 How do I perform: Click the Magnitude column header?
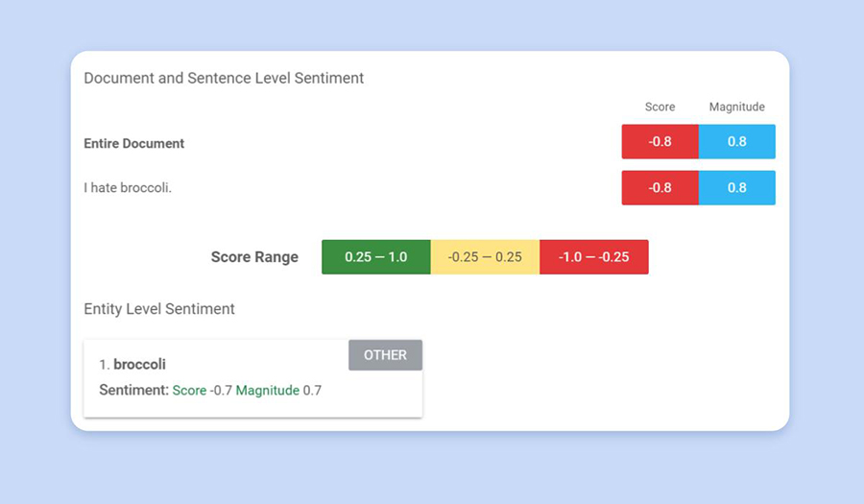(x=736, y=108)
